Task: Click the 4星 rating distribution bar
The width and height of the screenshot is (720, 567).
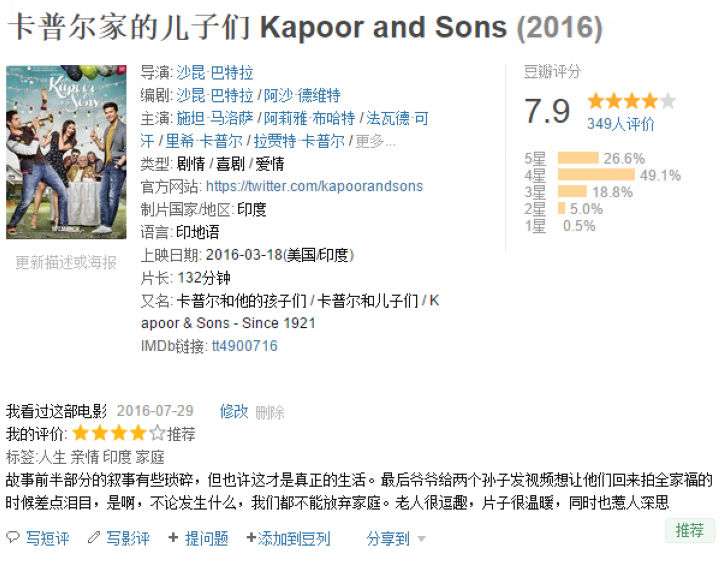Action: click(596, 175)
